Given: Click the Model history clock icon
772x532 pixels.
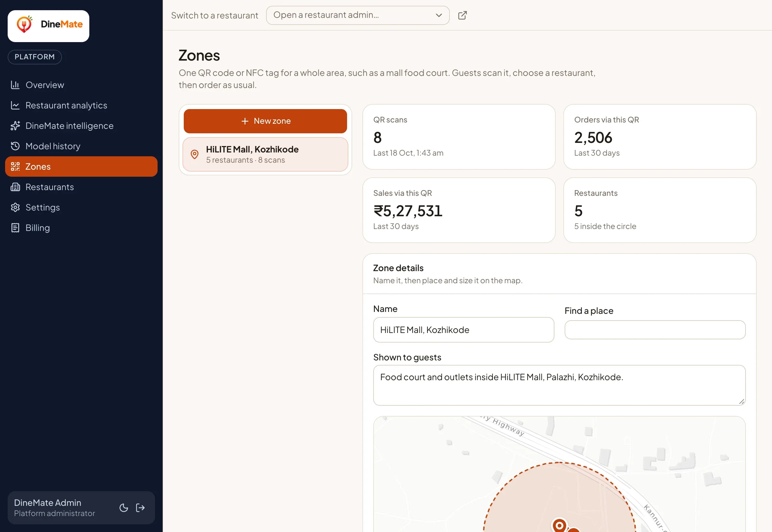Looking at the screenshot, I should [15, 146].
